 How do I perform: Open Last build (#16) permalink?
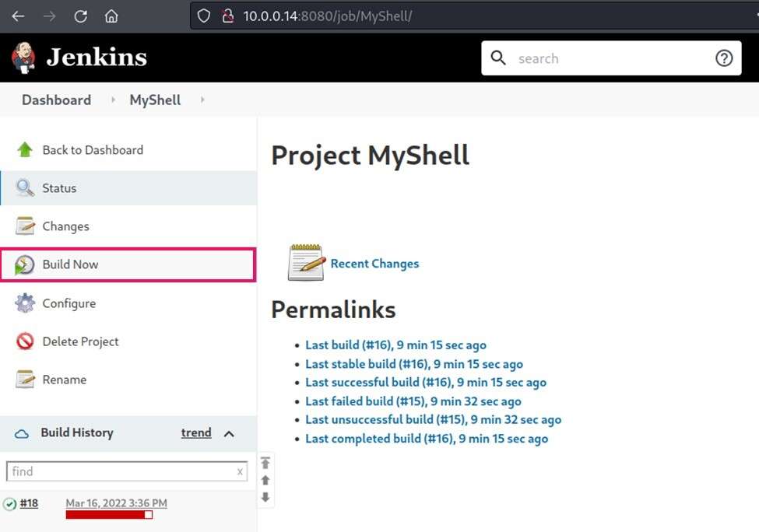point(395,345)
